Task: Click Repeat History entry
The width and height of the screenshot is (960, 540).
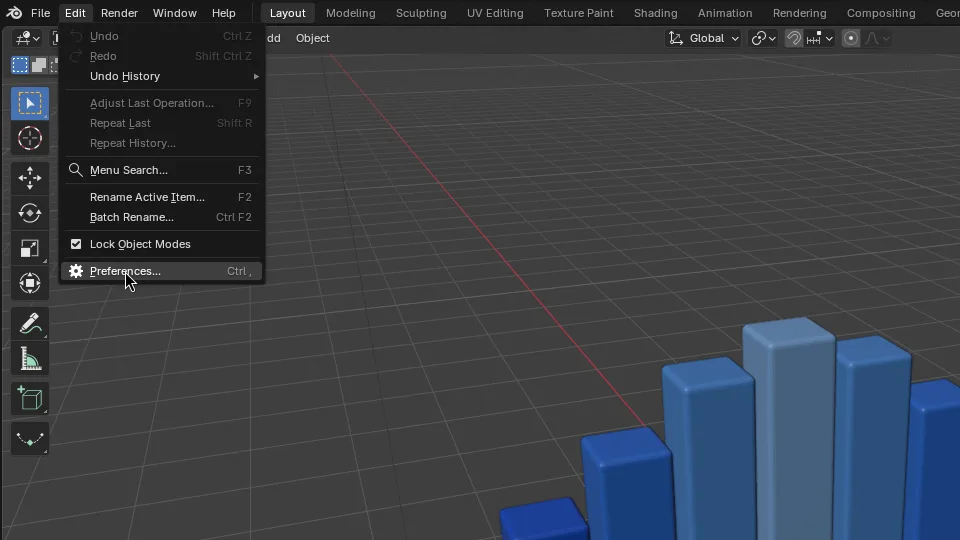Action: click(x=162, y=143)
